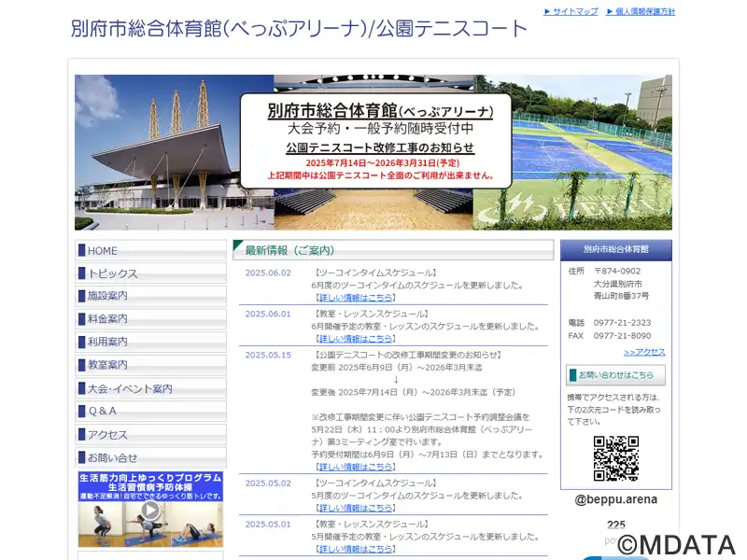
Task: Open お問い合せ side menu item
Action: point(150,457)
